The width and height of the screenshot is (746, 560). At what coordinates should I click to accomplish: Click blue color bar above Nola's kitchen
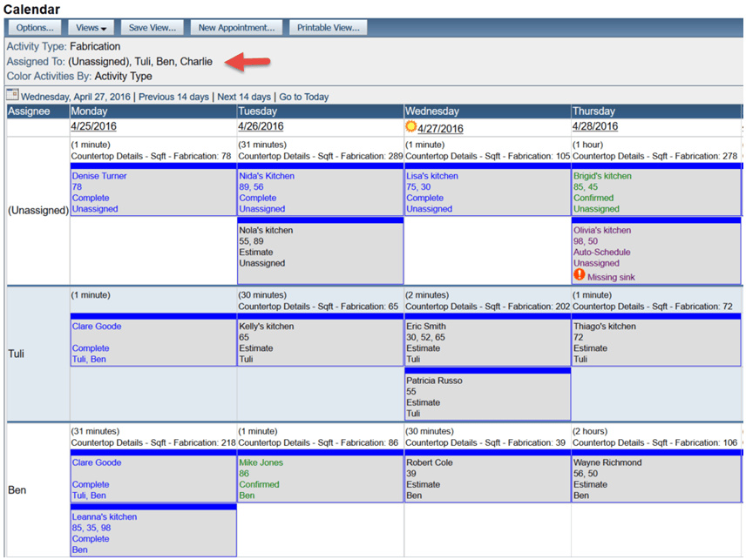320,220
